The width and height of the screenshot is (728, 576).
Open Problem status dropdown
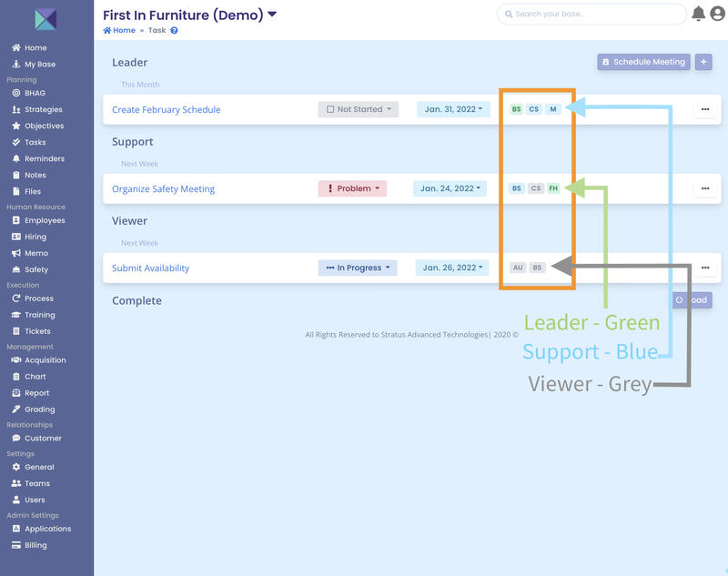pyautogui.click(x=352, y=188)
